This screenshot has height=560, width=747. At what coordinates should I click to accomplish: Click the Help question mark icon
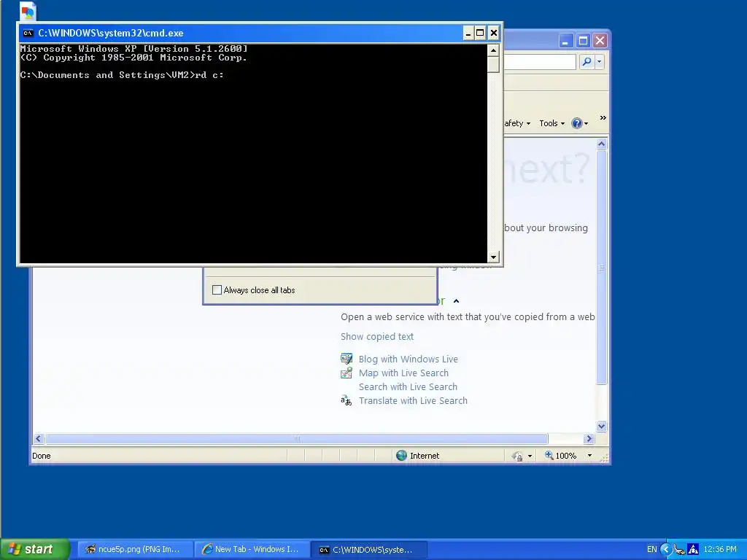(x=576, y=123)
